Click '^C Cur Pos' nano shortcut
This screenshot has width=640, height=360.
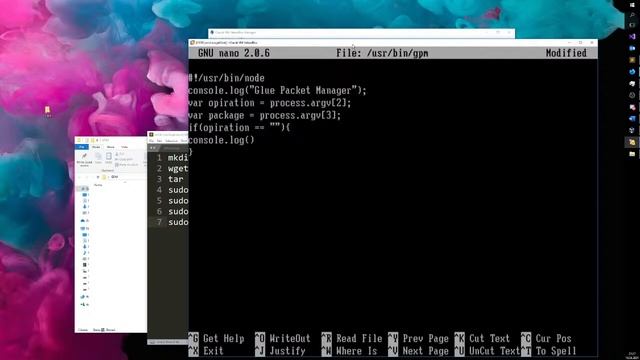click(x=547, y=338)
